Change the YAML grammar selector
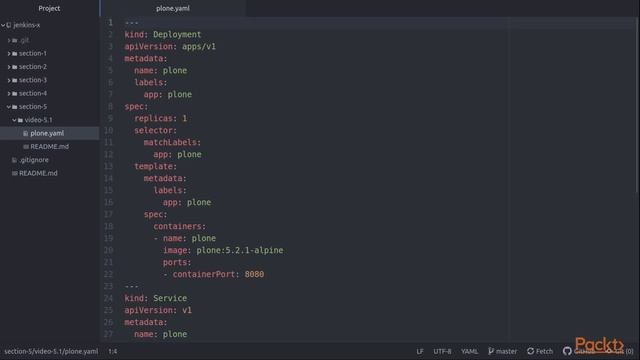This screenshot has width=640, height=360. pos(469,351)
